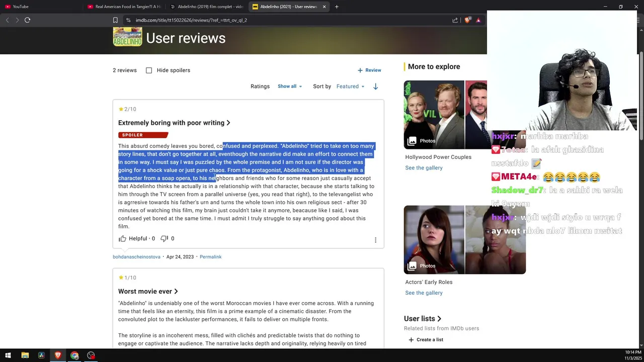
Task: Mark first review helpful with thumbs up
Action: [x=122, y=239]
